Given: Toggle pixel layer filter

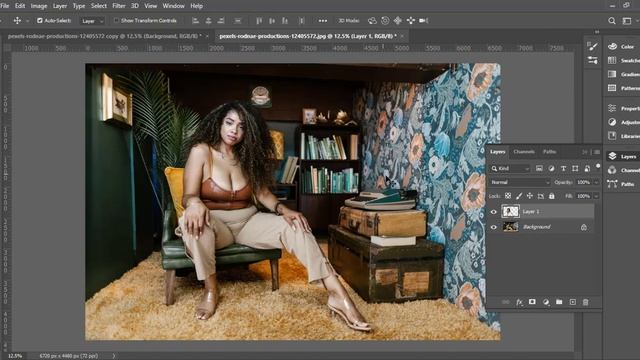Looking at the screenshot, I should click(539, 168).
